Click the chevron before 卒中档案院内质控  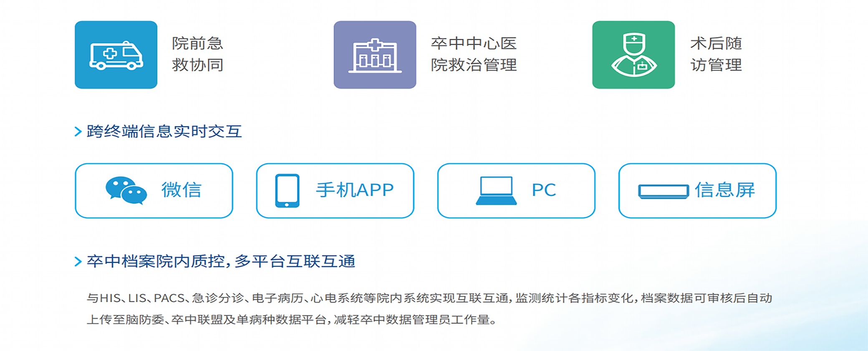tap(78, 262)
